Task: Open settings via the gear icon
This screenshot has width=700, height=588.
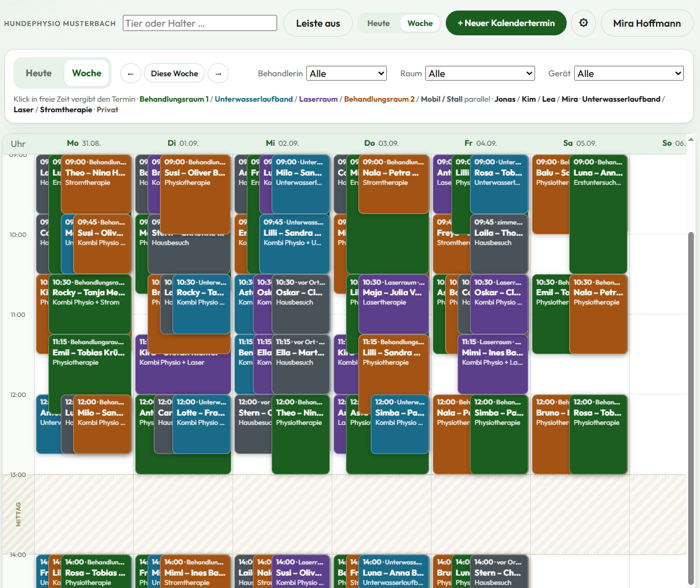Action: 583,23
